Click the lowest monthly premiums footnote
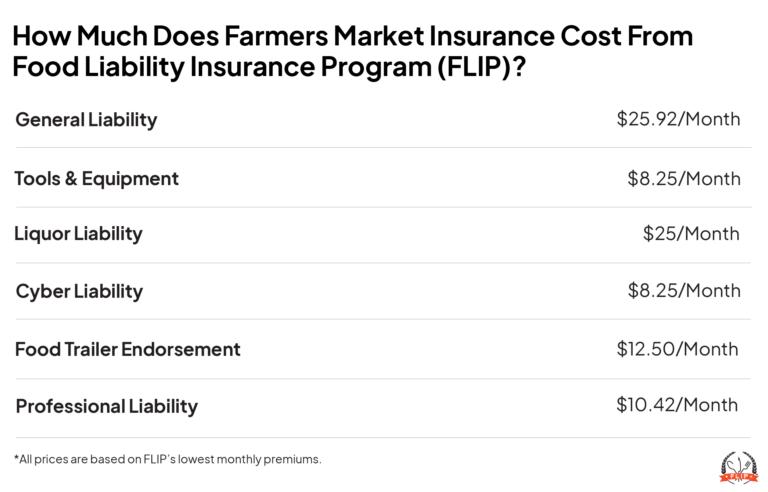This screenshot has height=492, width=768. pyautogui.click(x=170, y=459)
